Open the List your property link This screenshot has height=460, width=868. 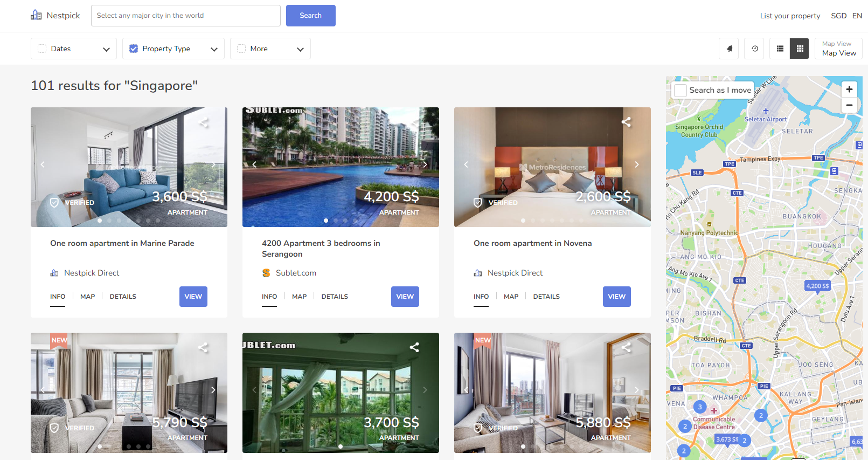point(790,16)
